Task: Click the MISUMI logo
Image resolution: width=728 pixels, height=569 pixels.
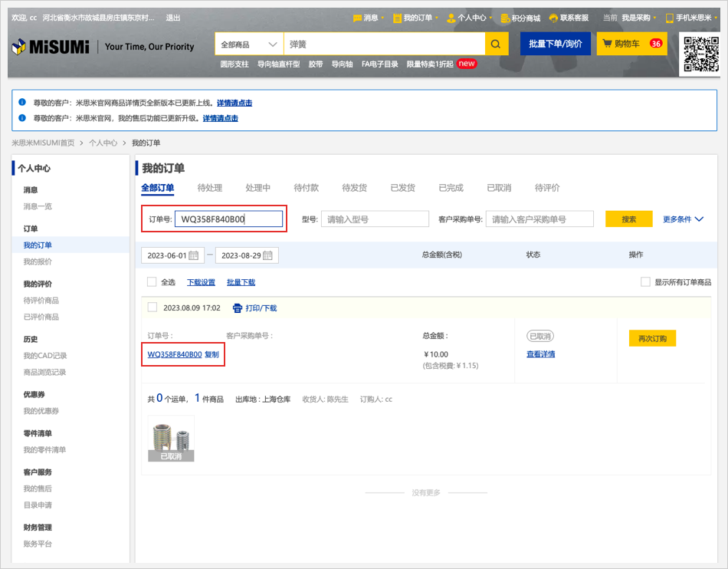Action: [x=51, y=47]
